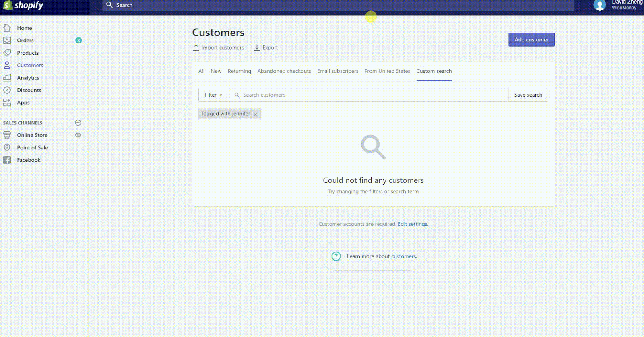Open the Online Store channel
This screenshot has height=337, width=644.
click(x=32, y=135)
